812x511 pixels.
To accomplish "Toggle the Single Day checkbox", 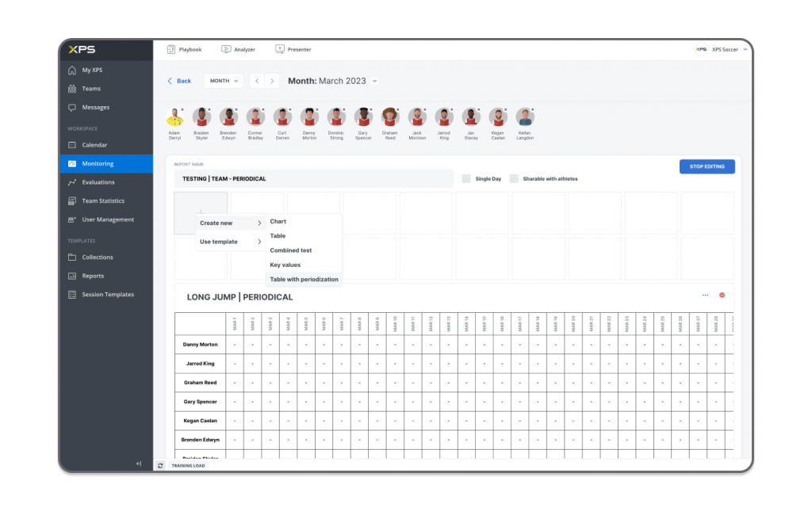I will [x=466, y=178].
